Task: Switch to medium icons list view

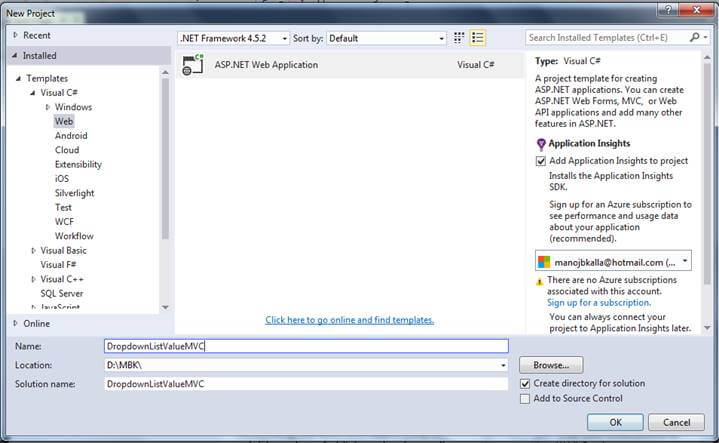Action: [x=478, y=38]
